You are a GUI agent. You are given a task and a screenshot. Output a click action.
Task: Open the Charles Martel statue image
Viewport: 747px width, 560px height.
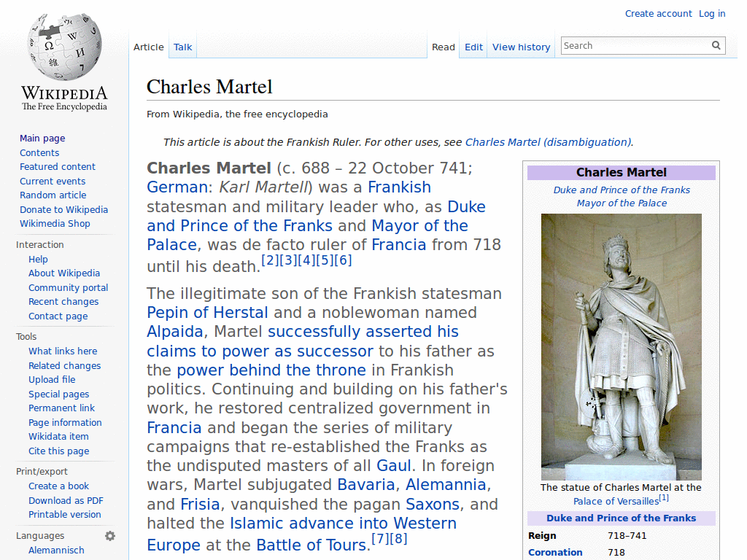(622, 346)
